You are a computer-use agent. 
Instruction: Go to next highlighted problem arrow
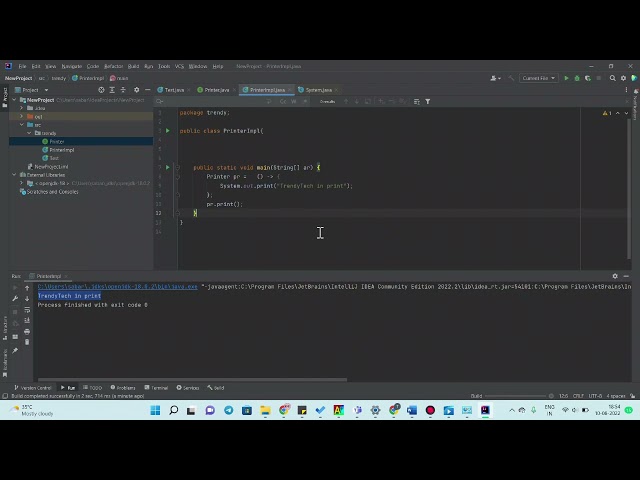tap(627, 113)
